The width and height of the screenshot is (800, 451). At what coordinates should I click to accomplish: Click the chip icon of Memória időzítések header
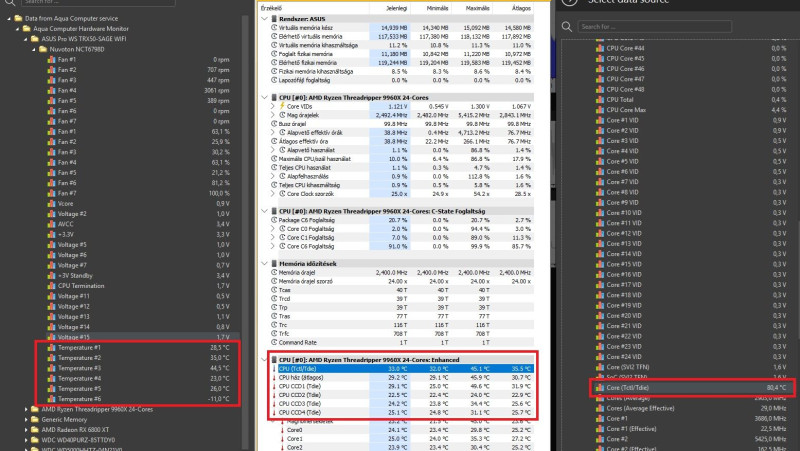click(x=274, y=264)
